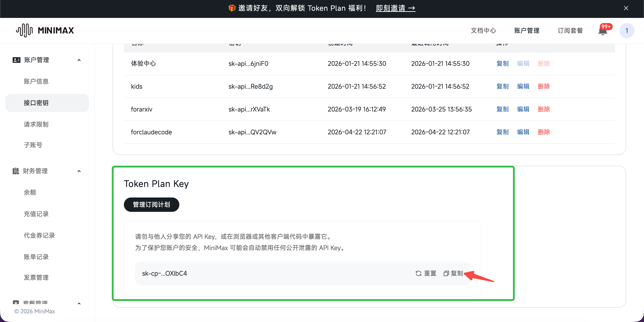The width and height of the screenshot is (644, 322).
Task: View 账单记录 in the sidebar
Action: point(36,257)
